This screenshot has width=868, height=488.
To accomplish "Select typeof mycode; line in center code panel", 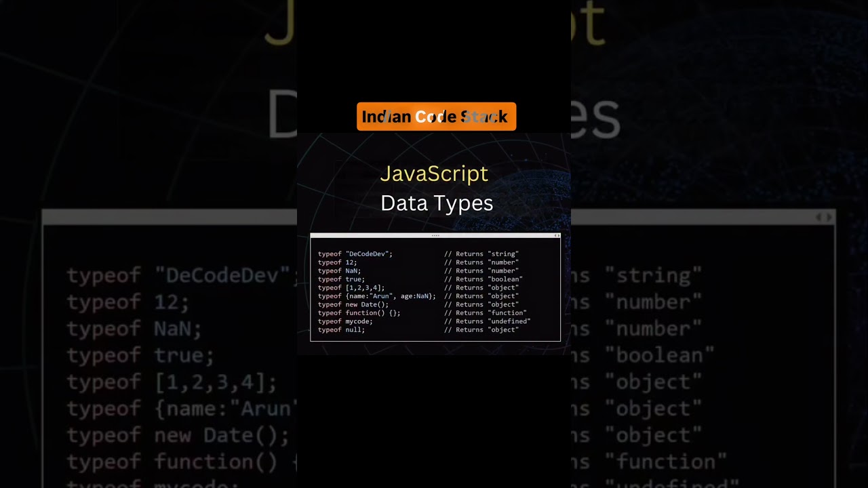I will 345,321.
